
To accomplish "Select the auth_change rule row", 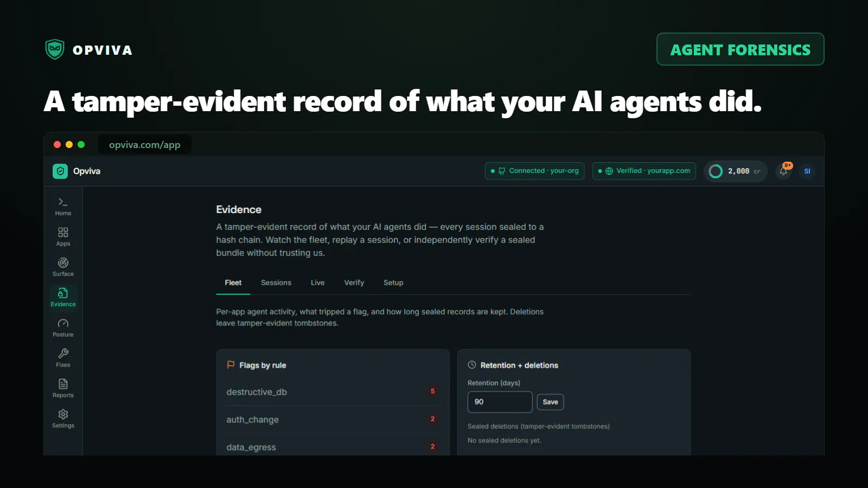I will pyautogui.click(x=333, y=419).
